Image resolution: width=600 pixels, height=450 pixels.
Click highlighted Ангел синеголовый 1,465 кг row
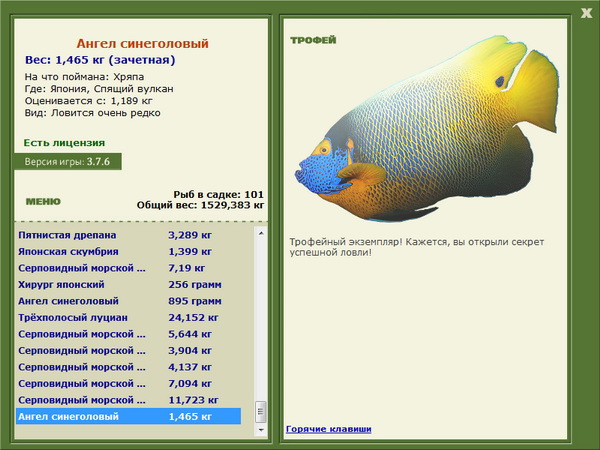point(129,416)
